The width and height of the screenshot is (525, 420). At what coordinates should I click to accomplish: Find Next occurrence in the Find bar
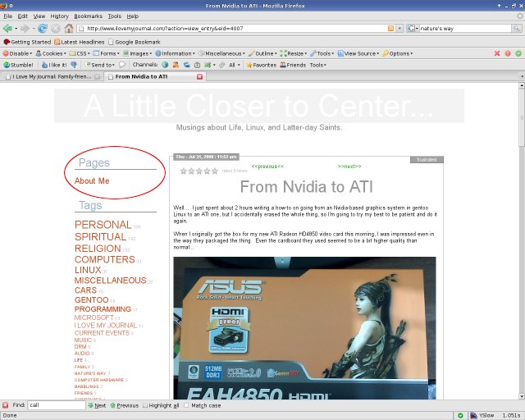pyautogui.click(x=98, y=405)
